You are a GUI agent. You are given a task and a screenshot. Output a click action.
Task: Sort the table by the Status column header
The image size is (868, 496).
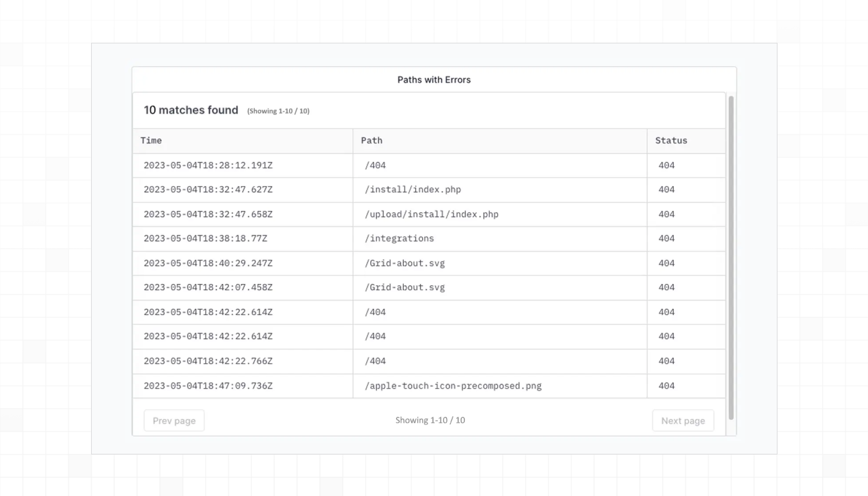pos(671,140)
